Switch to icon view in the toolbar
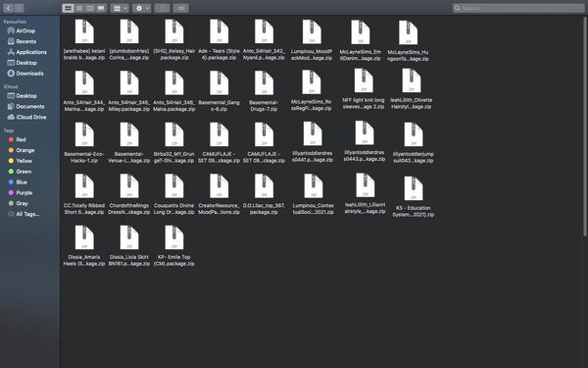 coord(68,8)
